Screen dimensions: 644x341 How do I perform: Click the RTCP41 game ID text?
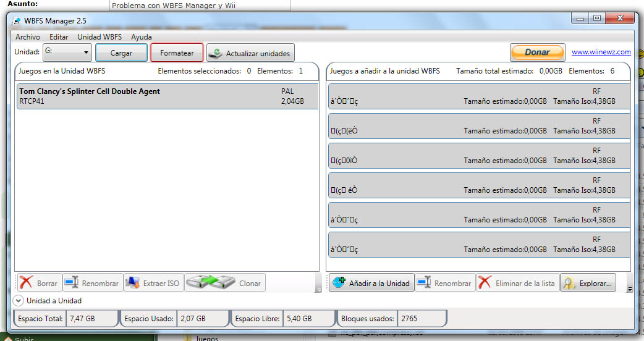32,101
